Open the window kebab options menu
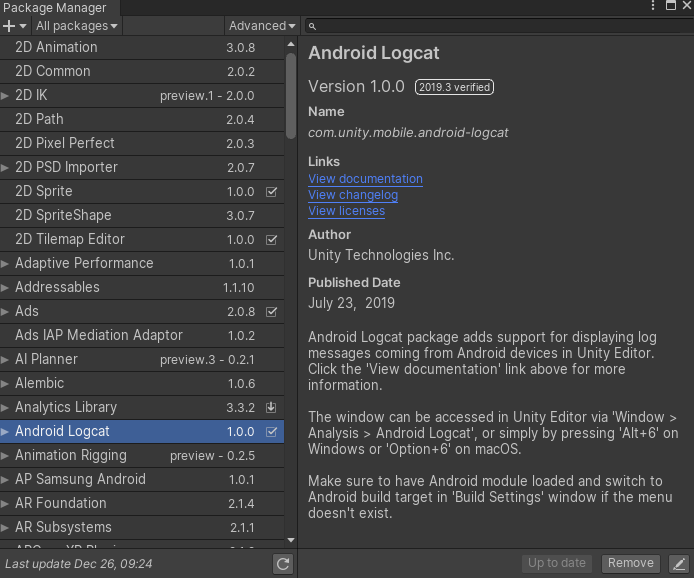This screenshot has height=578, width=694. click(x=653, y=5)
